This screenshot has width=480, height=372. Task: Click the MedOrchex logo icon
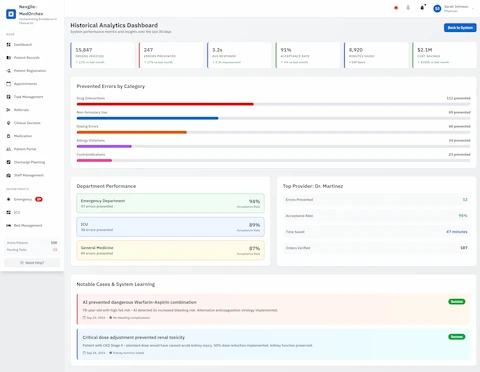11,14
